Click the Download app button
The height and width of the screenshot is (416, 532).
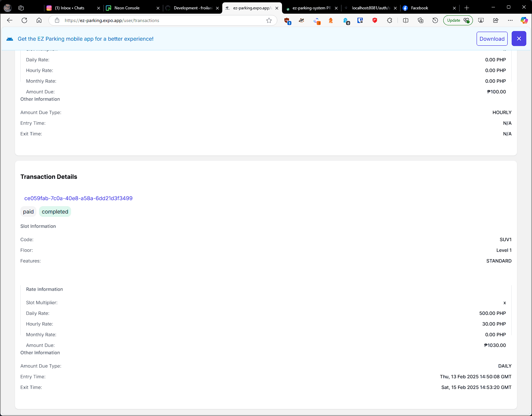click(x=492, y=39)
